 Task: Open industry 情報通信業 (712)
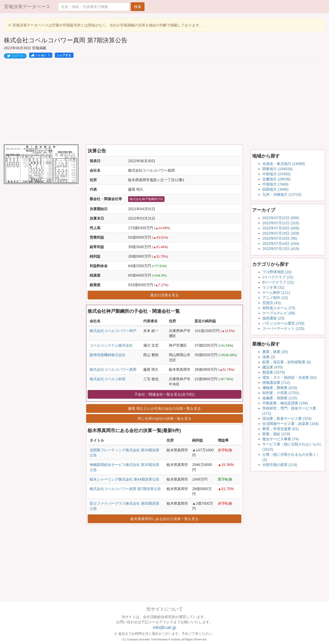tap(276, 383)
